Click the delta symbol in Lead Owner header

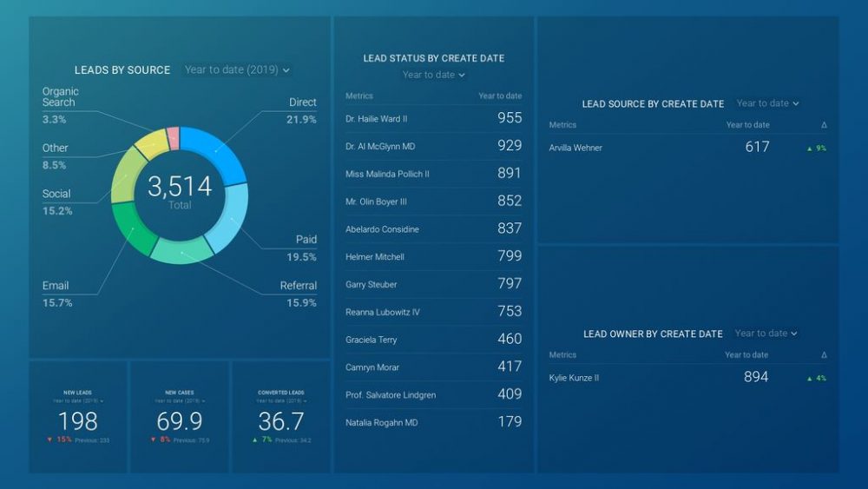[824, 355]
